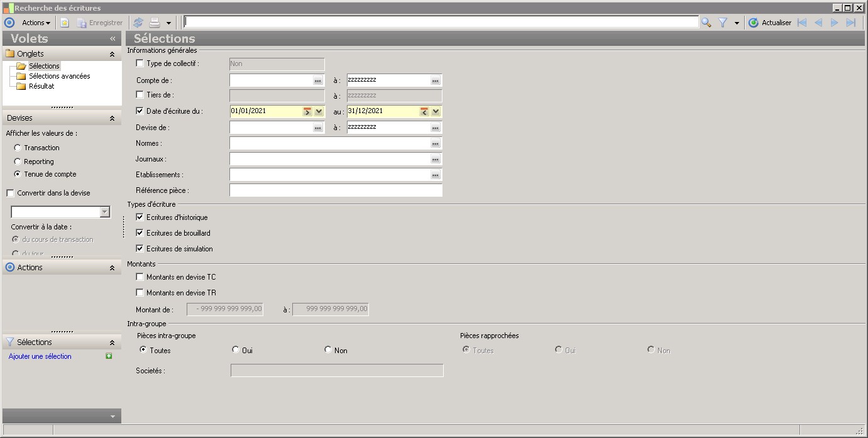The width and height of the screenshot is (868, 438).
Task: Open lookup button for Devise de end field
Action: tap(436, 128)
